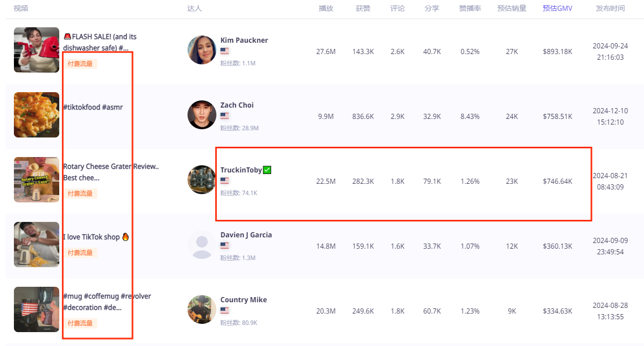
Task: Click TruckinToby's round avatar image
Action: [201, 180]
